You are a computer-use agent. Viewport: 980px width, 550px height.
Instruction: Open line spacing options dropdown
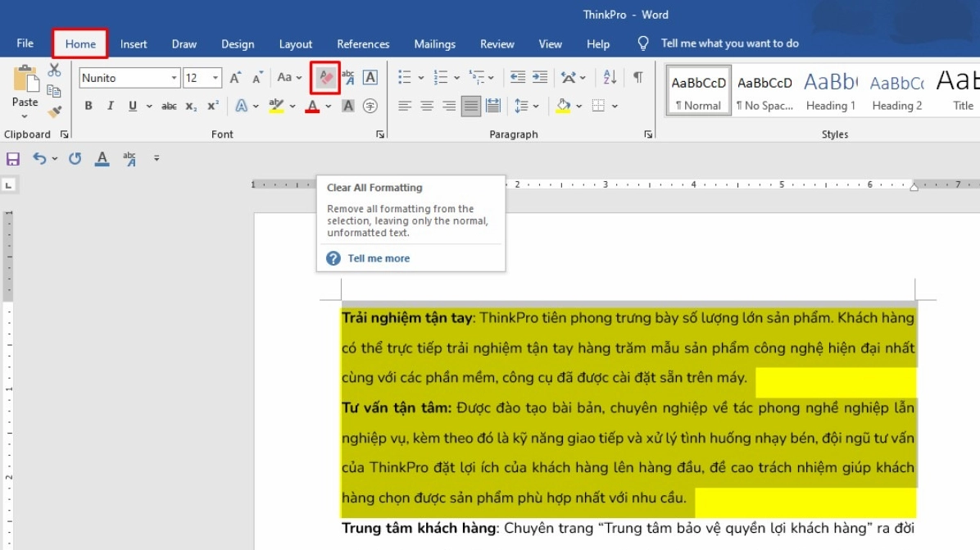coord(536,107)
